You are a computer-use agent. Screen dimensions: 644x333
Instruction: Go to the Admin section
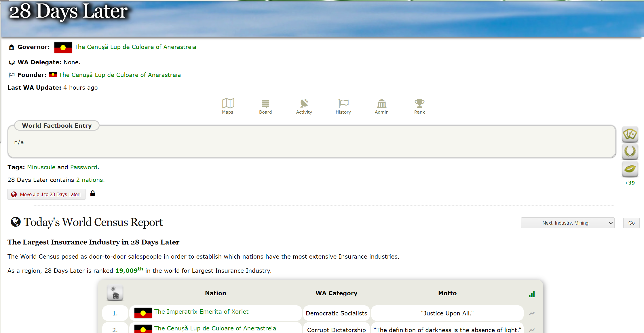tap(381, 106)
